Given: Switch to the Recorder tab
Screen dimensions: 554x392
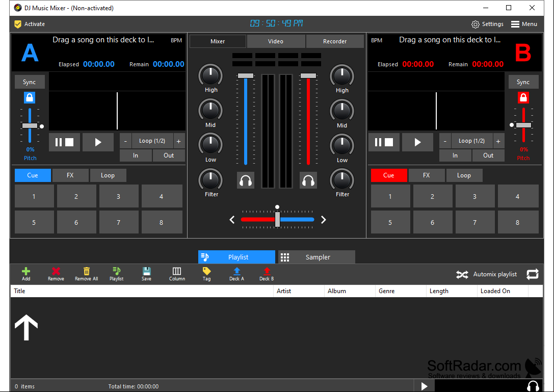Looking at the screenshot, I should coord(335,41).
